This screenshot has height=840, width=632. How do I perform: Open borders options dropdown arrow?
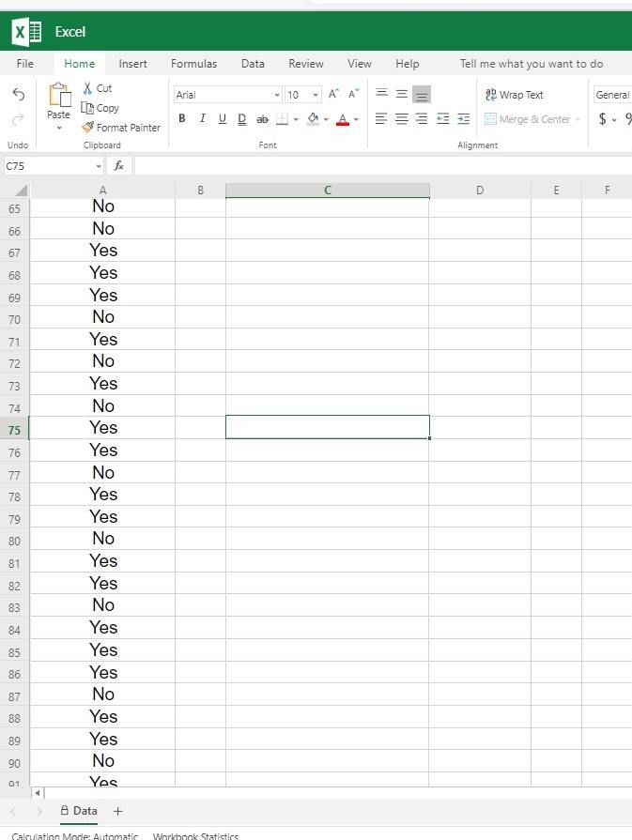(x=296, y=119)
